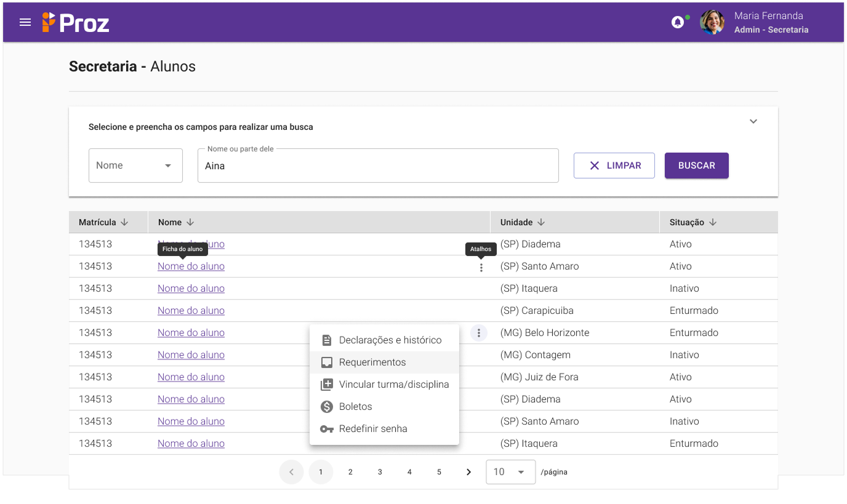The width and height of the screenshot is (847, 504).
Task: Select Redefinir senha menu item
Action: point(373,429)
